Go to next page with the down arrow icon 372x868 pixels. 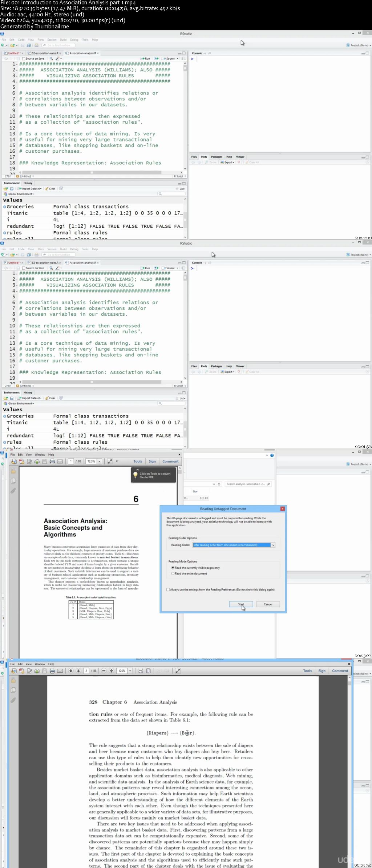[78, 671]
